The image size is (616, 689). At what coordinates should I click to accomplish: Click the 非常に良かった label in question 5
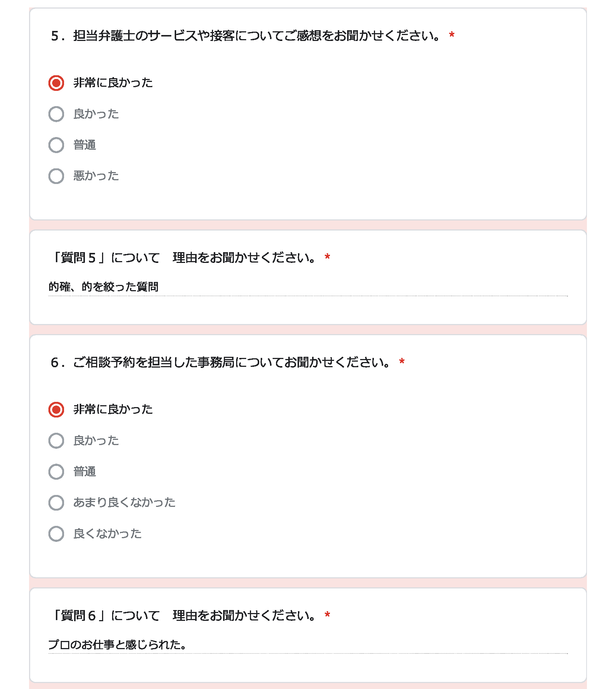(113, 83)
